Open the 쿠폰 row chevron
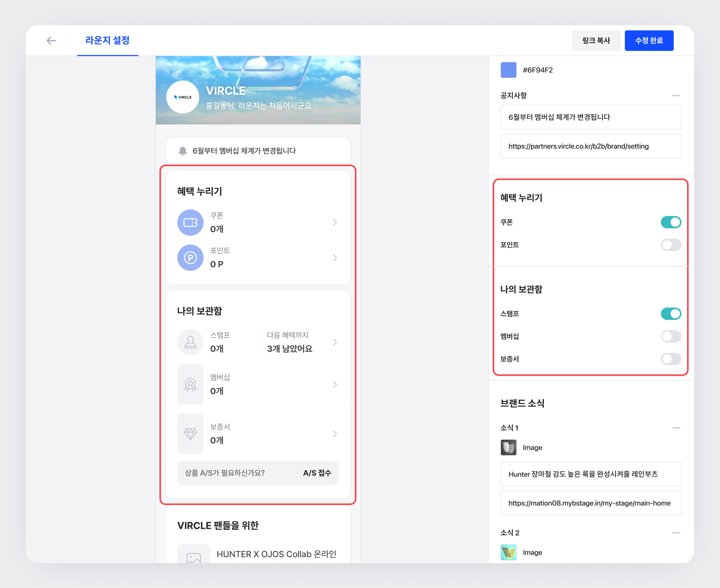 [x=335, y=223]
